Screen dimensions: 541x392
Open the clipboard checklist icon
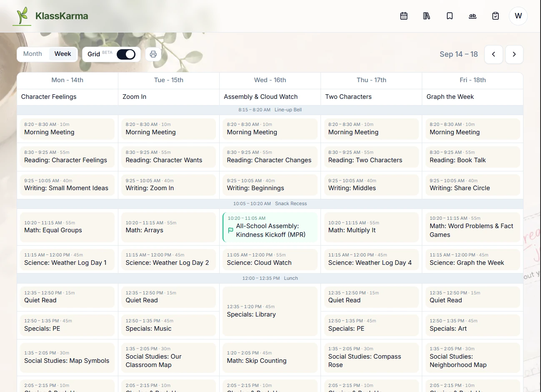[x=496, y=16]
